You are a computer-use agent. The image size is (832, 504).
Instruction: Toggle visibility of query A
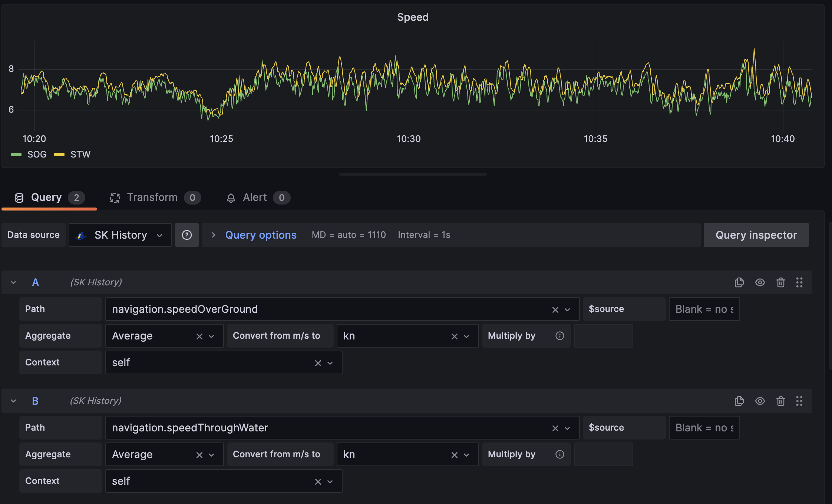[x=760, y=282]
